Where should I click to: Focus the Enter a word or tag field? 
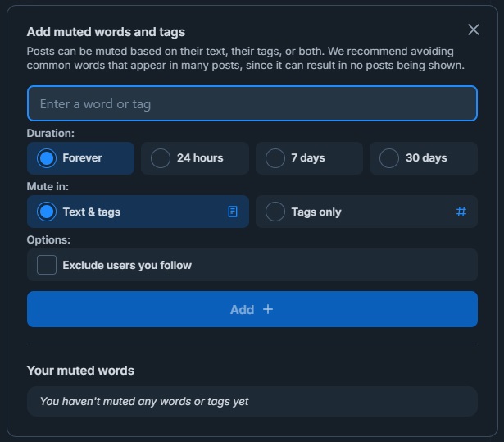click(x=252, y=104)
